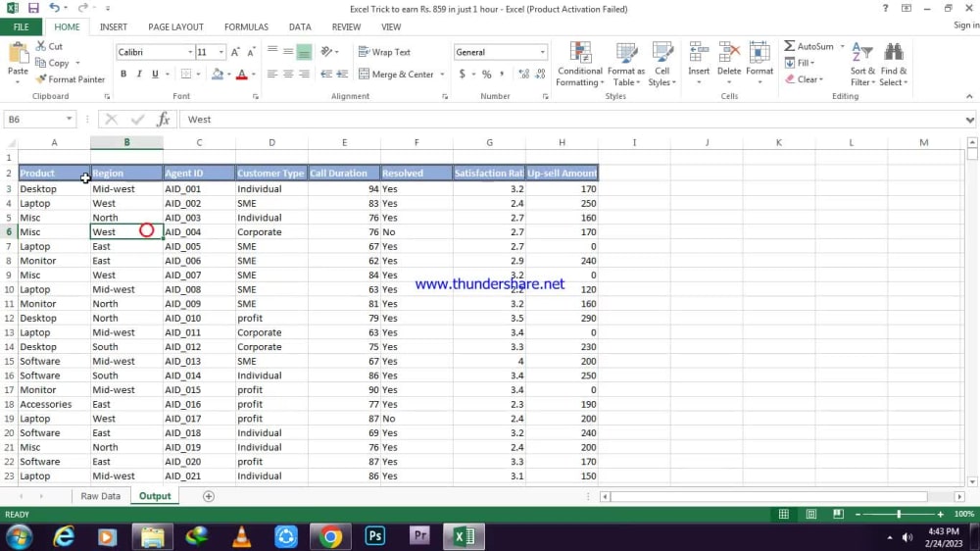Click the Sign in link
Image resolution: width=980 pixels, height=551 pixels.
click(x=966, y=25)
